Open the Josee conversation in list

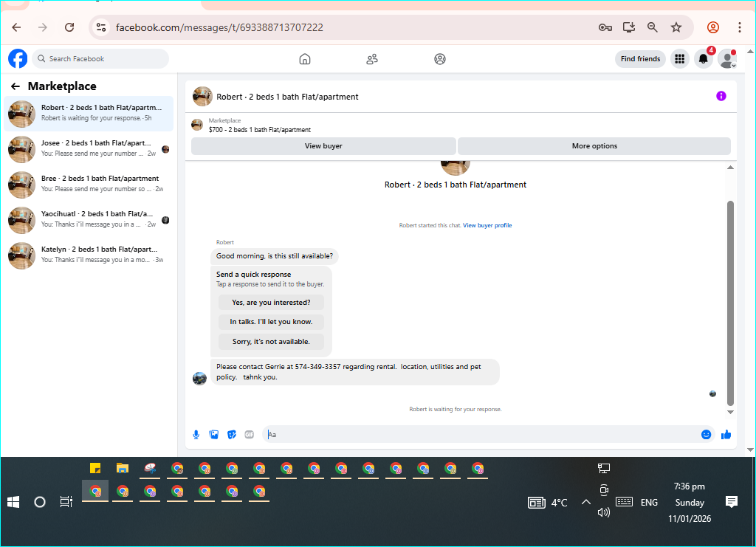click(89, 149)
